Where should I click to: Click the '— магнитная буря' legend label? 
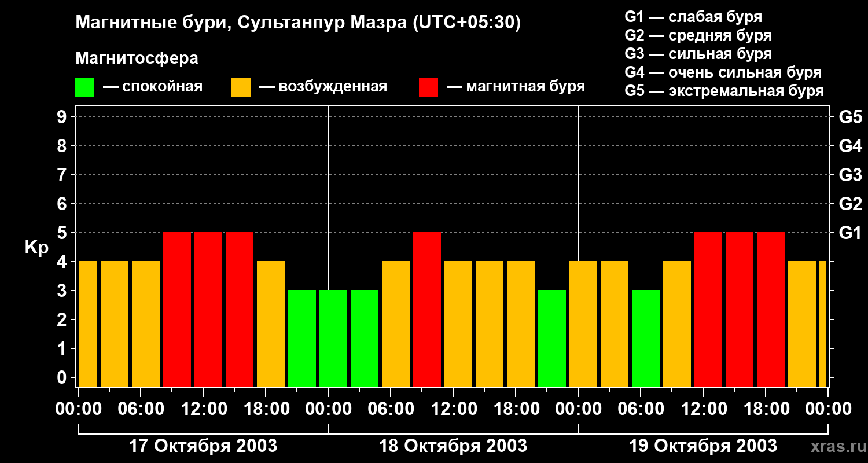(x=516, y=87)
